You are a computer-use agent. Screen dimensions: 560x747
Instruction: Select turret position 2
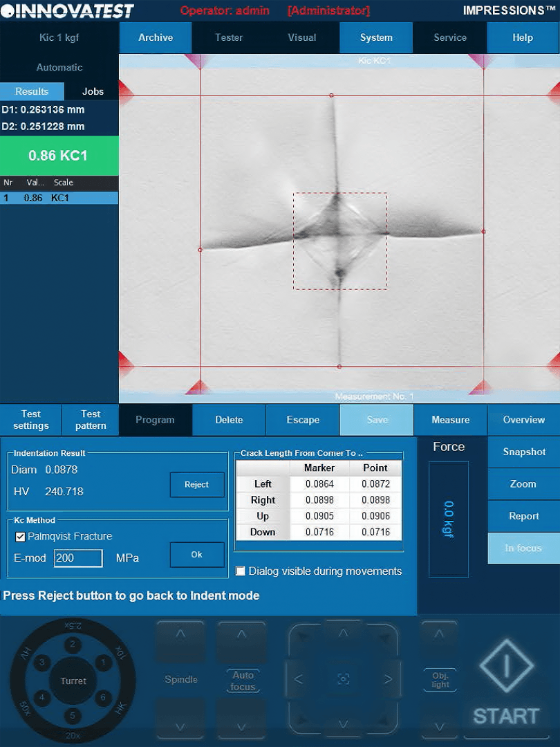(73, 644)
